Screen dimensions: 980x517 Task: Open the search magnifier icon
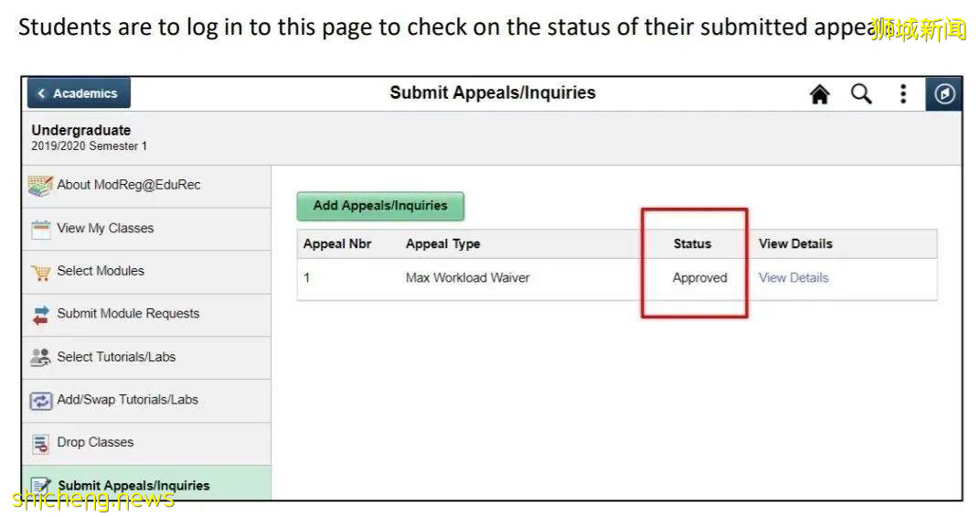pos(861,94)
